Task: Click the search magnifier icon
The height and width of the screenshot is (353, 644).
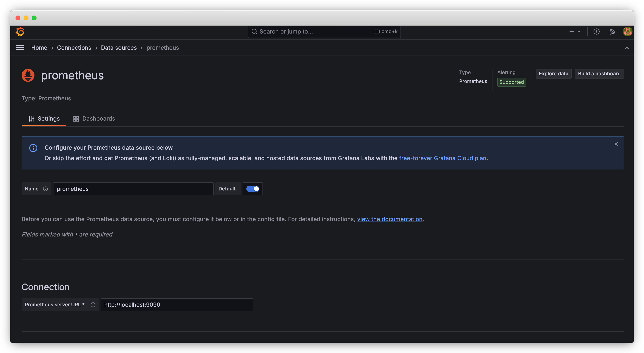Action: (x=254, y=32)
